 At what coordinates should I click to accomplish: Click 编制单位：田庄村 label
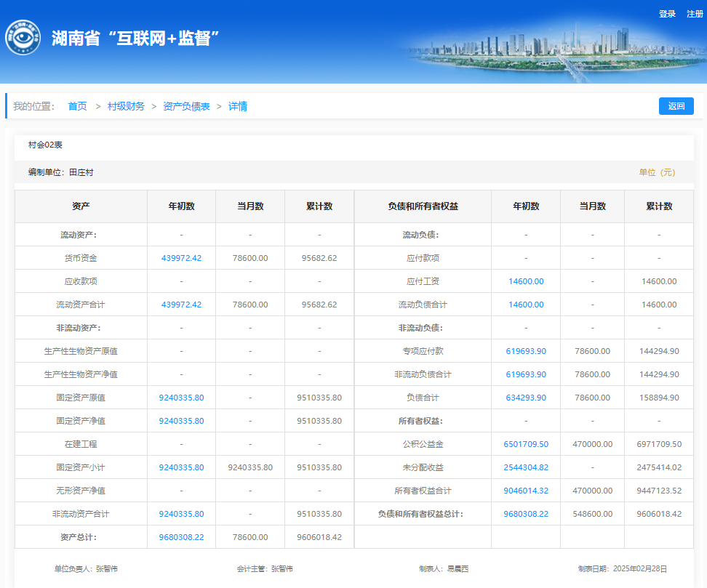61,172
